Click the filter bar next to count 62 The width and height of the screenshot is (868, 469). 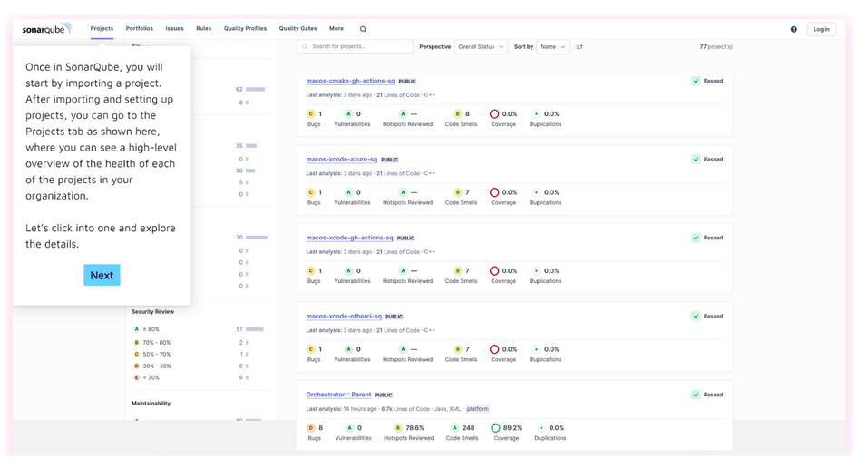pyautogui.click(x=255, y=89)
